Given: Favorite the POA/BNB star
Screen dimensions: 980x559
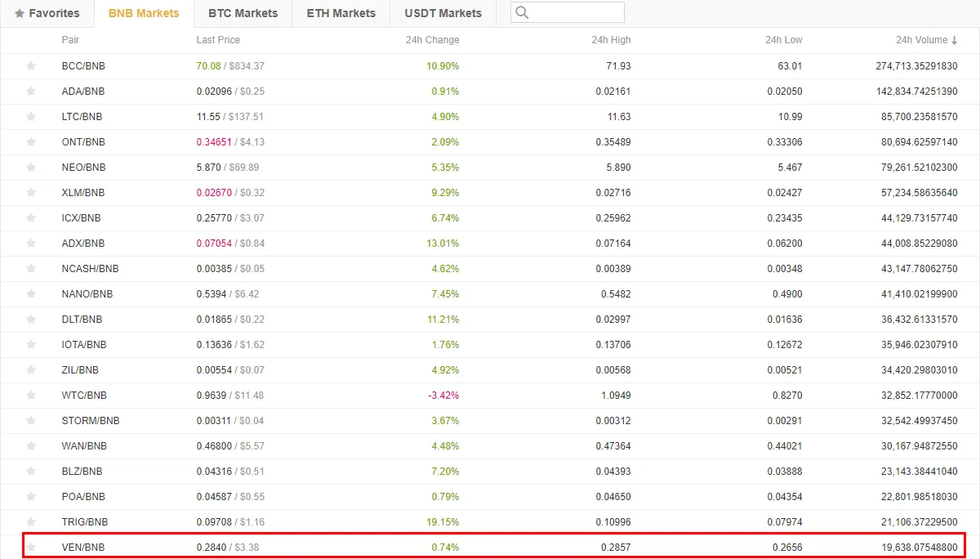Looking at the screenshot, I should point(31,497).
